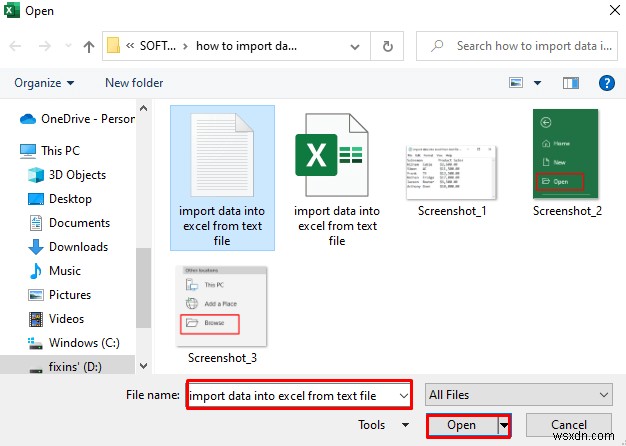The height and width of the screenshot is (446, 626).
Task: Open the view options dropdown arrow
Action: point(537,83)
